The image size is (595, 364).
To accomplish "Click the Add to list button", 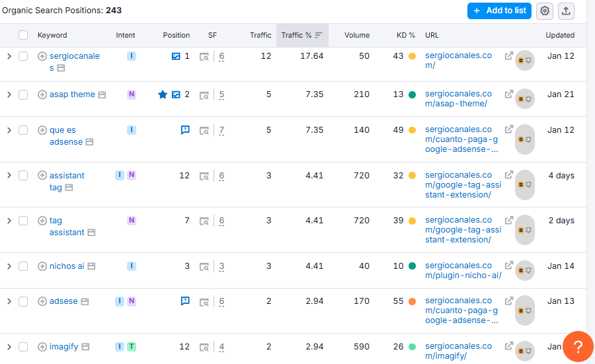I will pyautogui.click(x=499, y=11).
